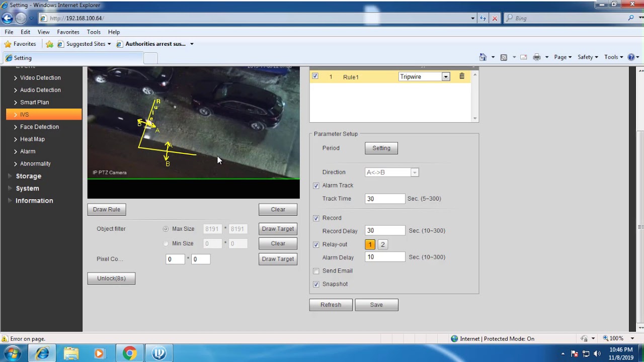Open the blue shield app on taskbar
Screen dimensions: 644x362
[x=159, y=353]
